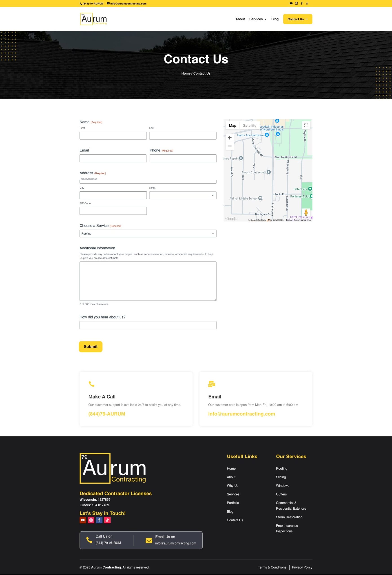Open footer Sliding service link
The width and height of the screenshot is (392, 575).
click(x=281, y=477)
